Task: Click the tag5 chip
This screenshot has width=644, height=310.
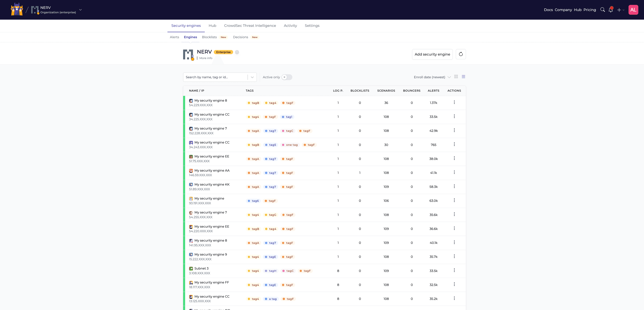Action: (x=271, y=145)
